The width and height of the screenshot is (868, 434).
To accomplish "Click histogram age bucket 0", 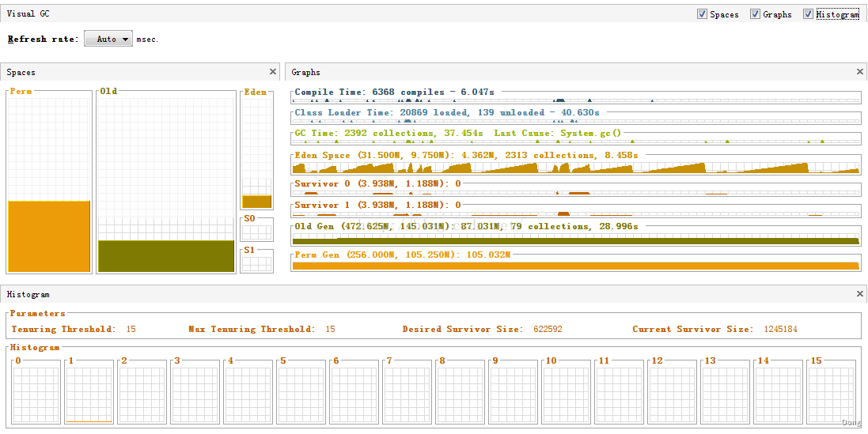I will pos(36,392).
